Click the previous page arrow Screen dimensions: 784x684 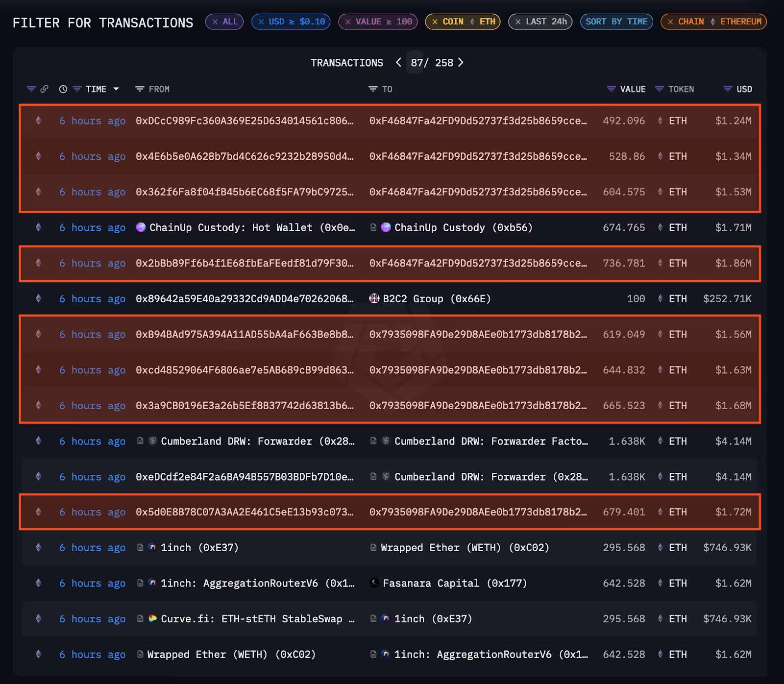pyautogui.click(x=398, y=63)
